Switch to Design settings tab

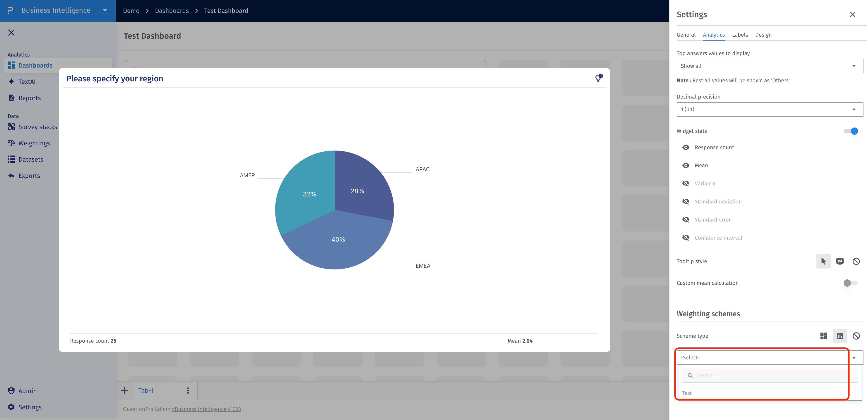click(763, 35)
